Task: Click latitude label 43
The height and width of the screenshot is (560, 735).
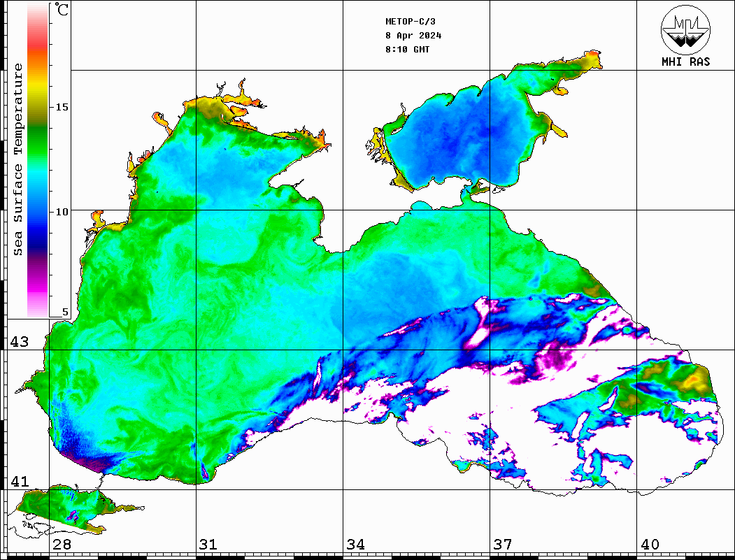Action: [x=20, y=342]
